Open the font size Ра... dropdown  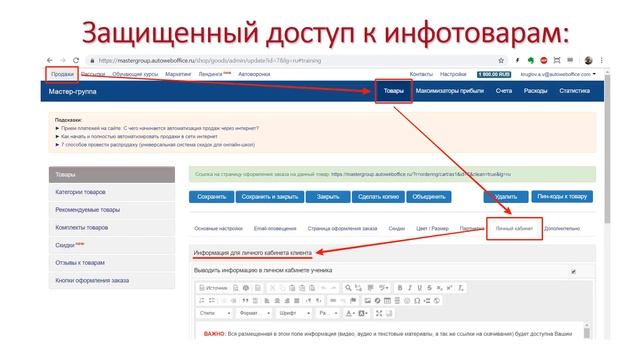(328, 313)
